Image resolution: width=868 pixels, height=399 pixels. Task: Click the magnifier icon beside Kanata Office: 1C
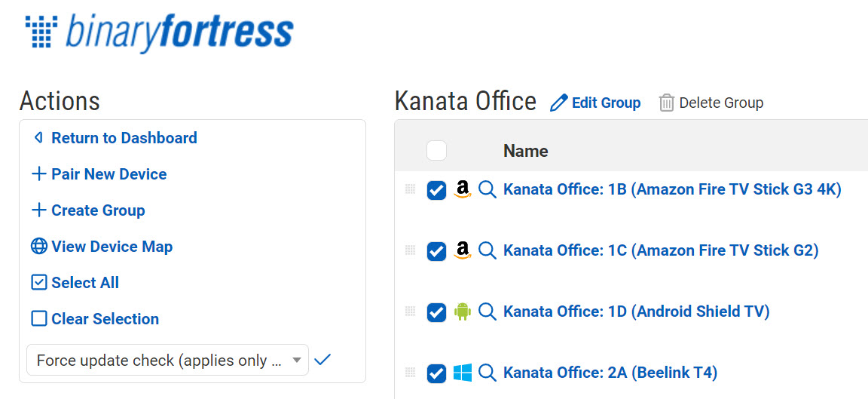tap(487, 250)
